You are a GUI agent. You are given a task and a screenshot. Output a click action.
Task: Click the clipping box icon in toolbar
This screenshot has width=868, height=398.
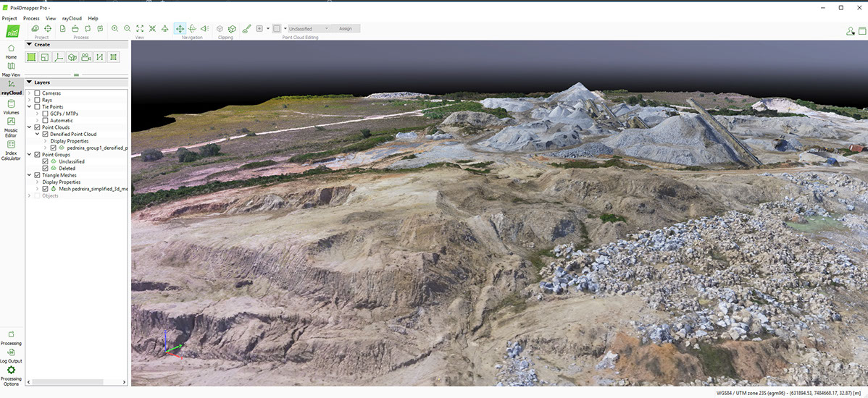[220, 28]
